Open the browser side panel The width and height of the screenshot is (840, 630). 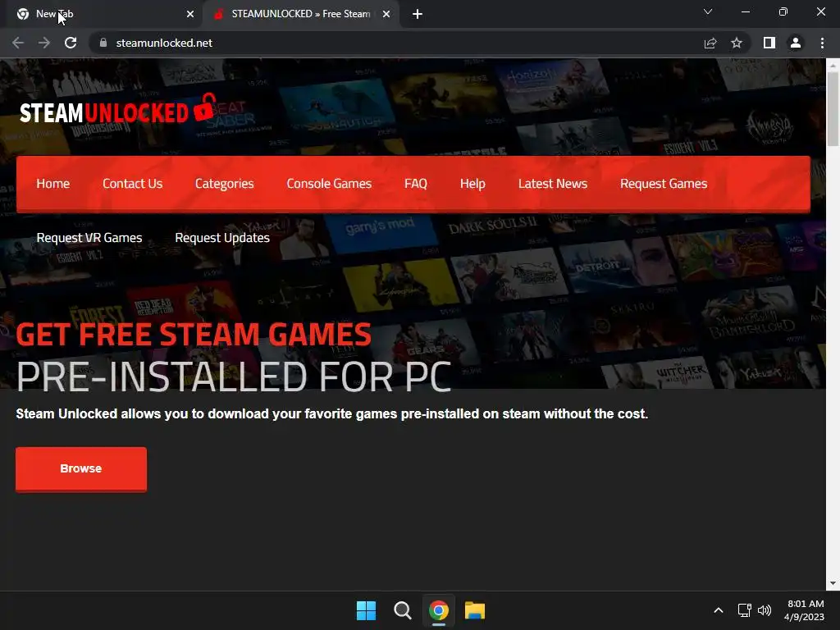pos(769,43)
